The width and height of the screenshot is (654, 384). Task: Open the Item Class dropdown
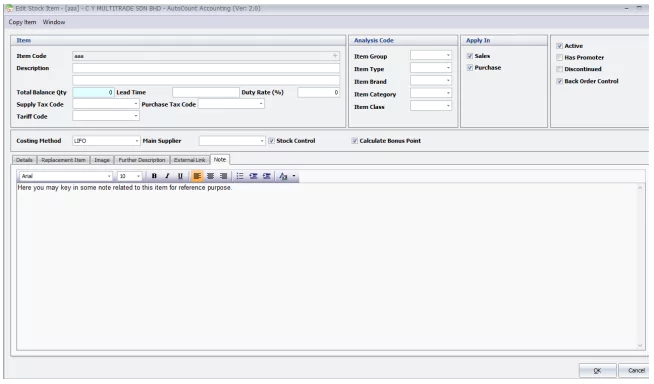[x=448, y=106]
